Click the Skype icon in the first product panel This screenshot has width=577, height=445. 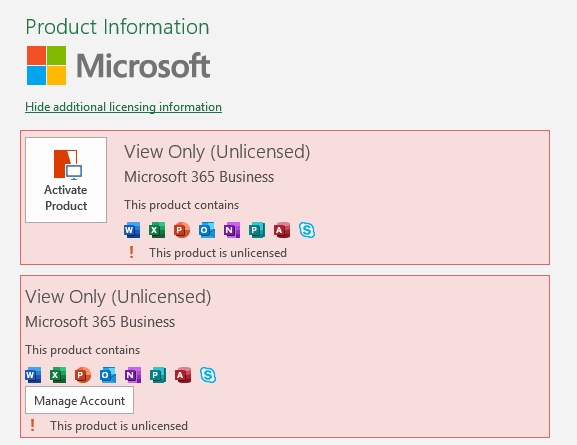click(307, 230)
